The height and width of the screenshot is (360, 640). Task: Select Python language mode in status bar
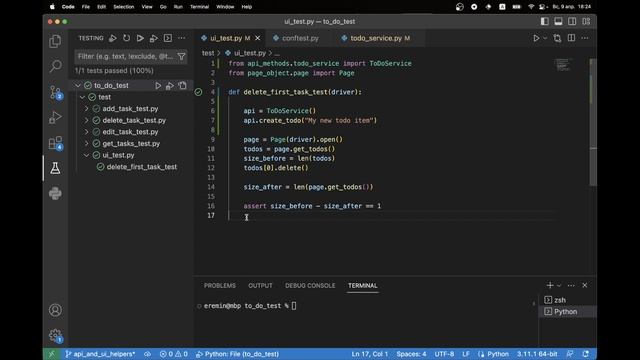pyautogui.click(x=498, y=354)
